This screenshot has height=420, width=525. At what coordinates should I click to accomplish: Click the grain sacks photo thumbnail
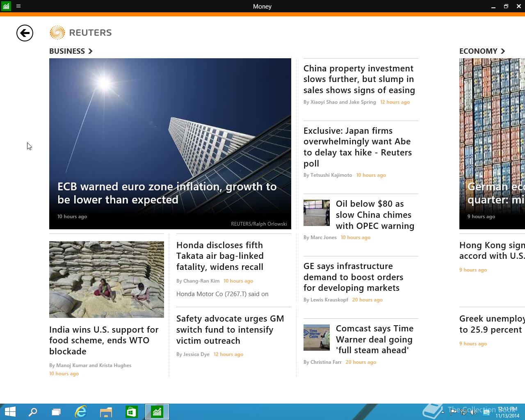(107, 279)
